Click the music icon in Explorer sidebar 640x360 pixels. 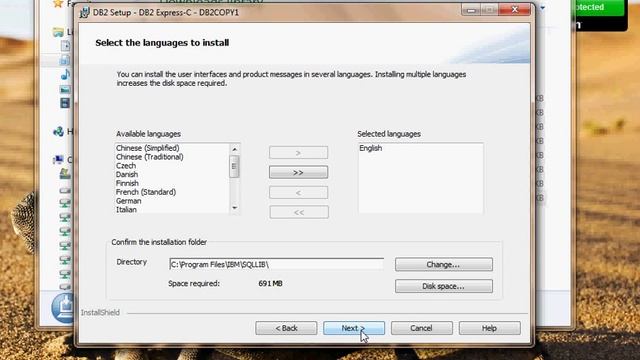(x=65, y=74)
